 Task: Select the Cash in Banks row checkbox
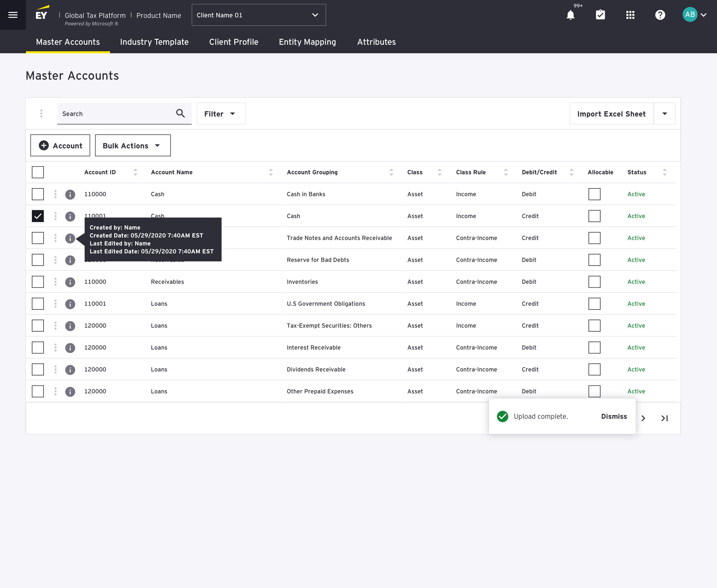(38, 194)
